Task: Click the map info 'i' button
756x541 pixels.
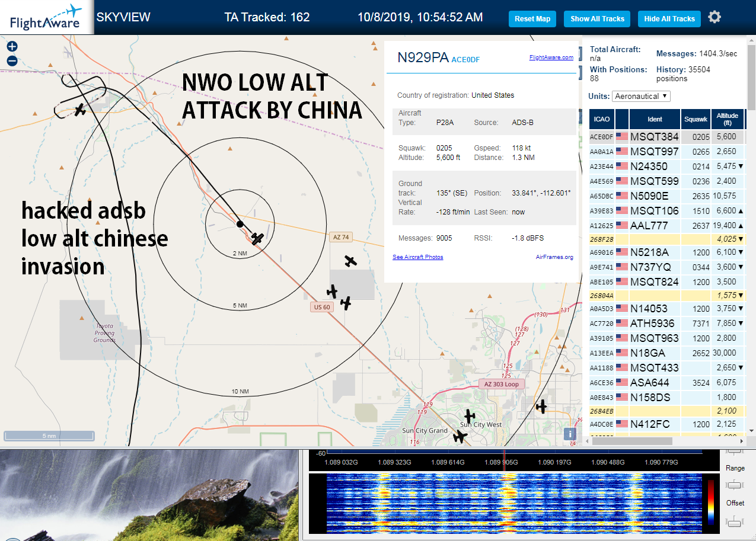Action: (569, 433)
